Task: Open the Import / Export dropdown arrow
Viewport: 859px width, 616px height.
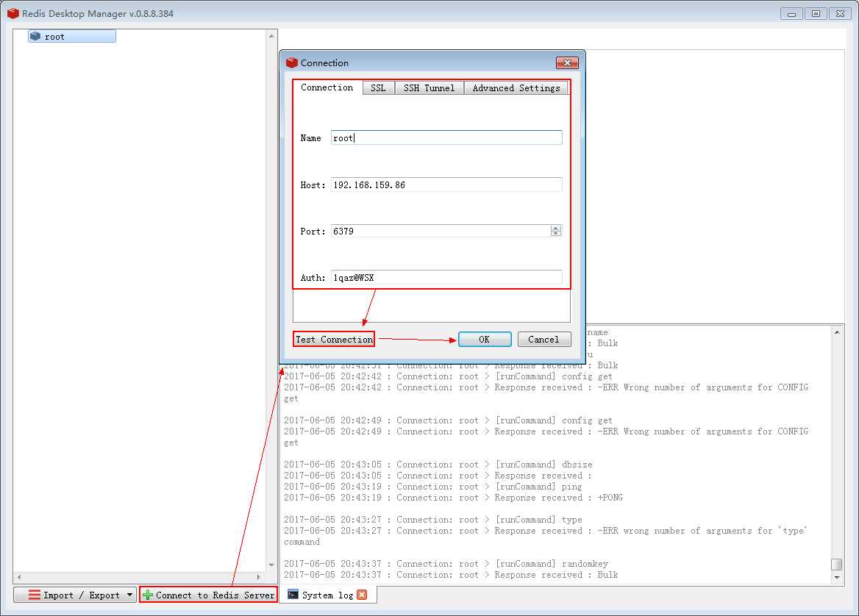Action: point(130,595)
